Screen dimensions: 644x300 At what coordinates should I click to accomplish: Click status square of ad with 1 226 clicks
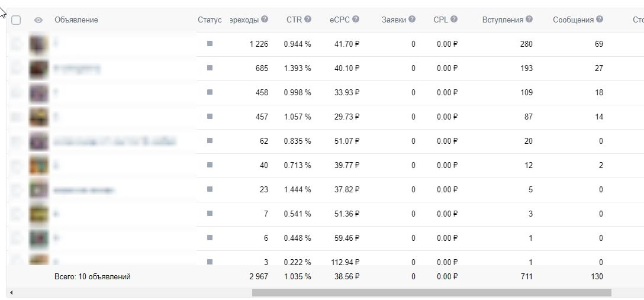coord(210,44)
